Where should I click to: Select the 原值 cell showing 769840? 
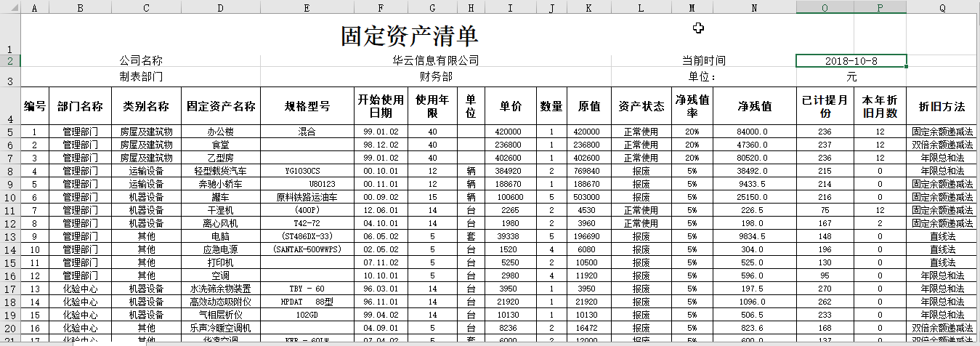(588, 172)
